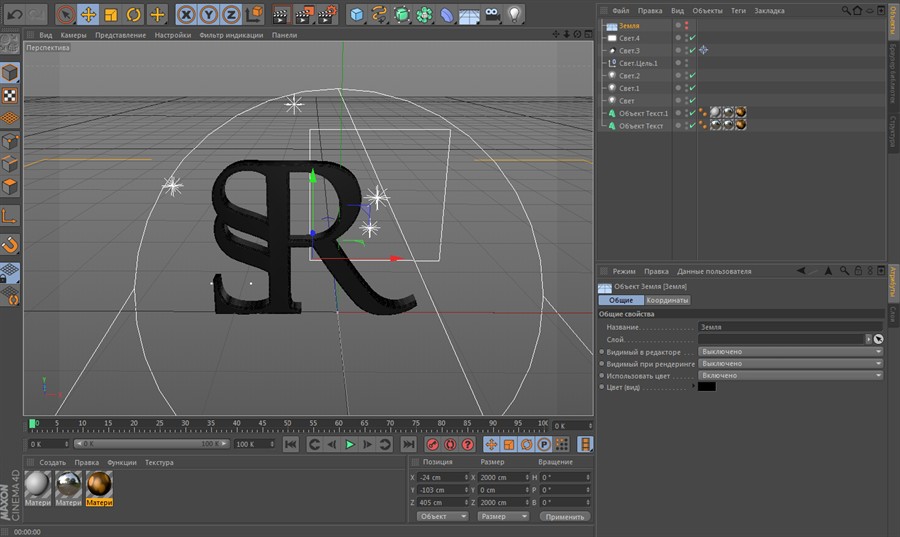Toggle X axis lock

pos(186,14)
